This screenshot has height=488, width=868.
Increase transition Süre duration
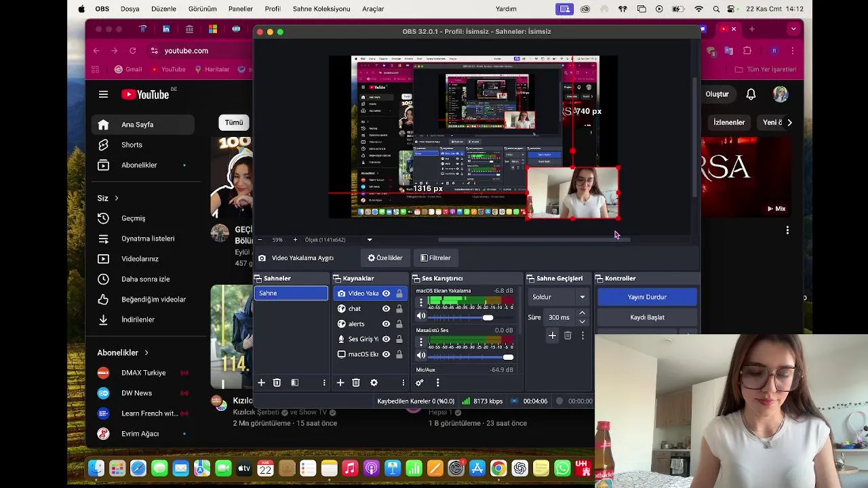pos(583,313)
